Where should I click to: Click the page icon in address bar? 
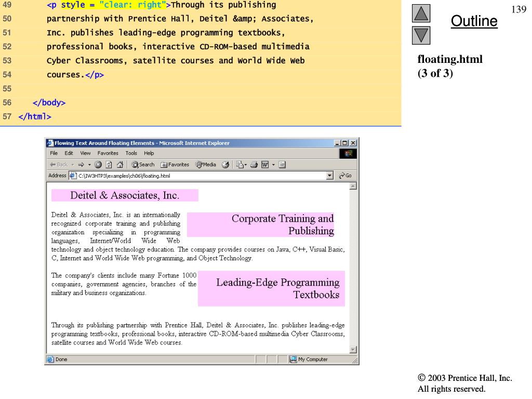click(x=73, y=176)
